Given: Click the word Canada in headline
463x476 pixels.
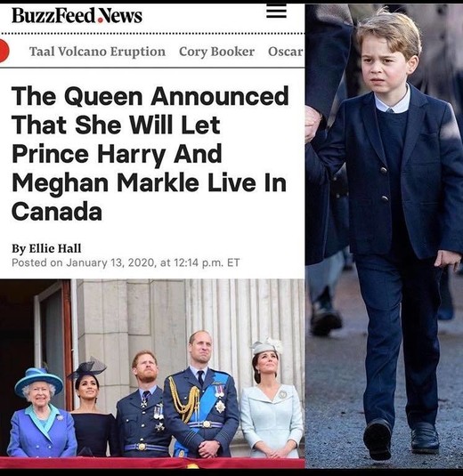Looking at the screenshot, I should click(57, 212).
